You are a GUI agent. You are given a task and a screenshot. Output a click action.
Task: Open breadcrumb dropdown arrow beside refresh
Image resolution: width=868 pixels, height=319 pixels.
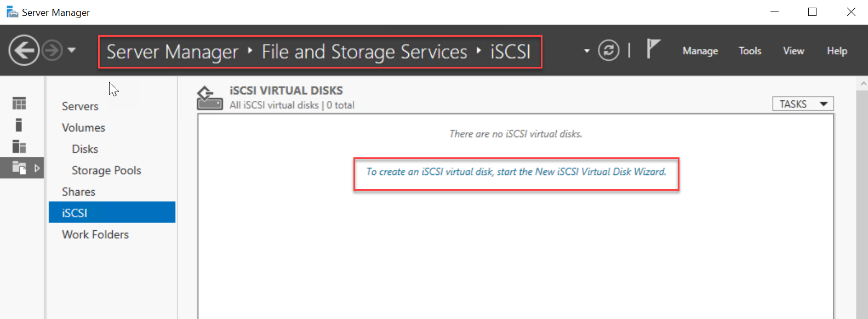(587, 51)
